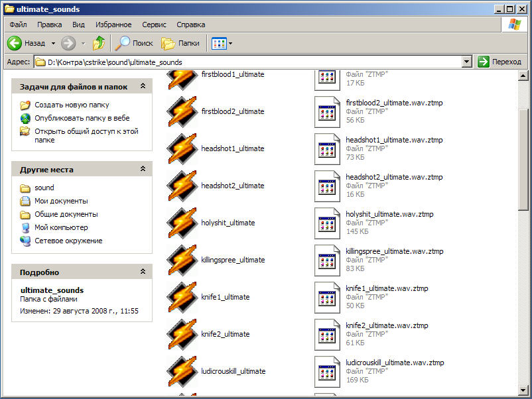This screenshot has height=399, width=532.
Task: Select knife1_ultimate.wav.ztmp file icon
Action: tap(327, 298)
